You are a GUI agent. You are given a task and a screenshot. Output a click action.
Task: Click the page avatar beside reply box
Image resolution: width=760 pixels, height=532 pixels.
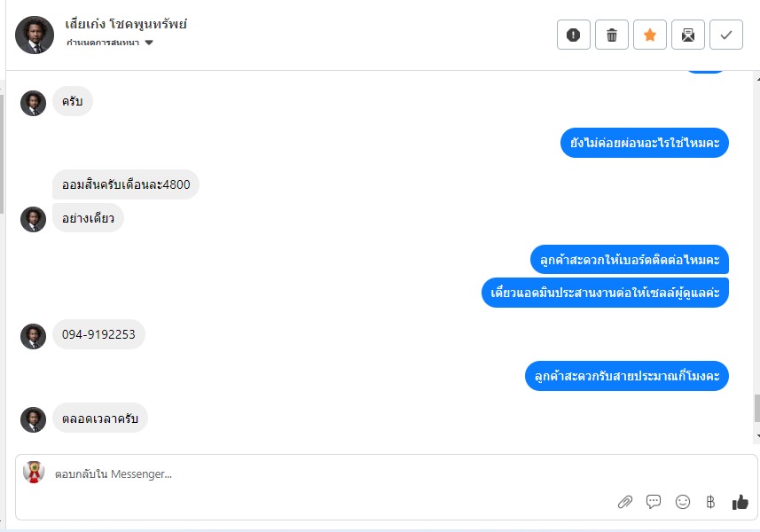(34, 472)
